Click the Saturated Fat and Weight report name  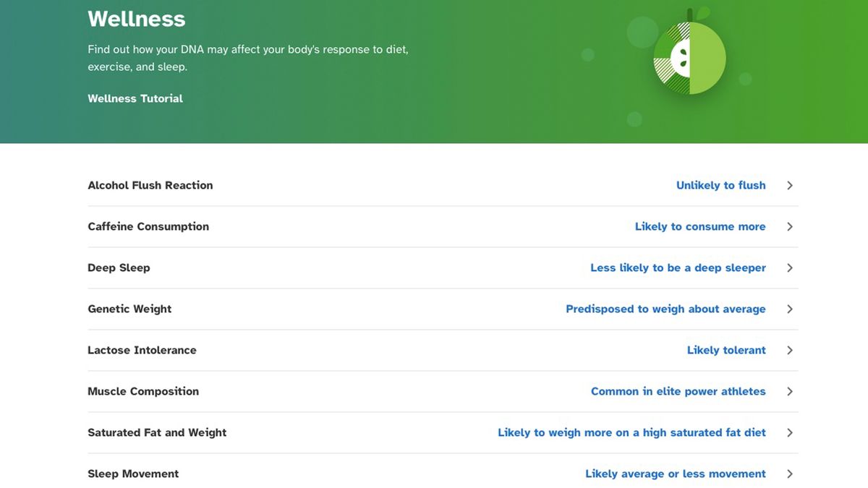point(157,432)
